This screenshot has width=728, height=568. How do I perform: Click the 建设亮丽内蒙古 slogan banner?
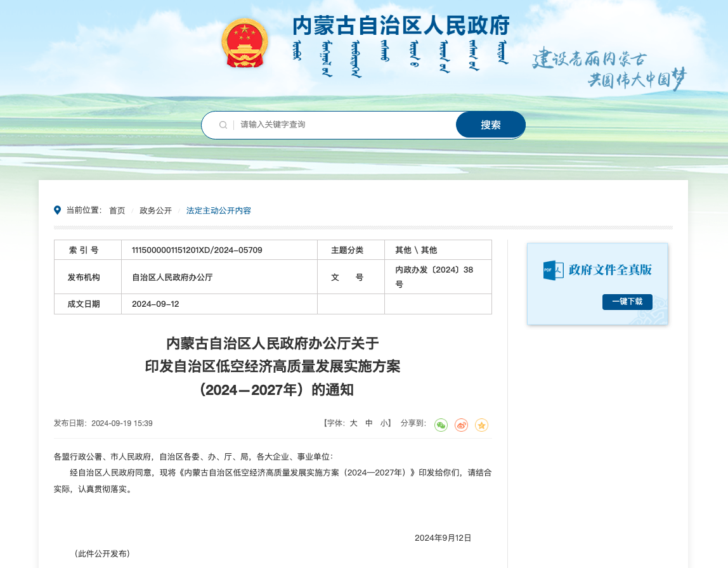[x=609, y=68]
